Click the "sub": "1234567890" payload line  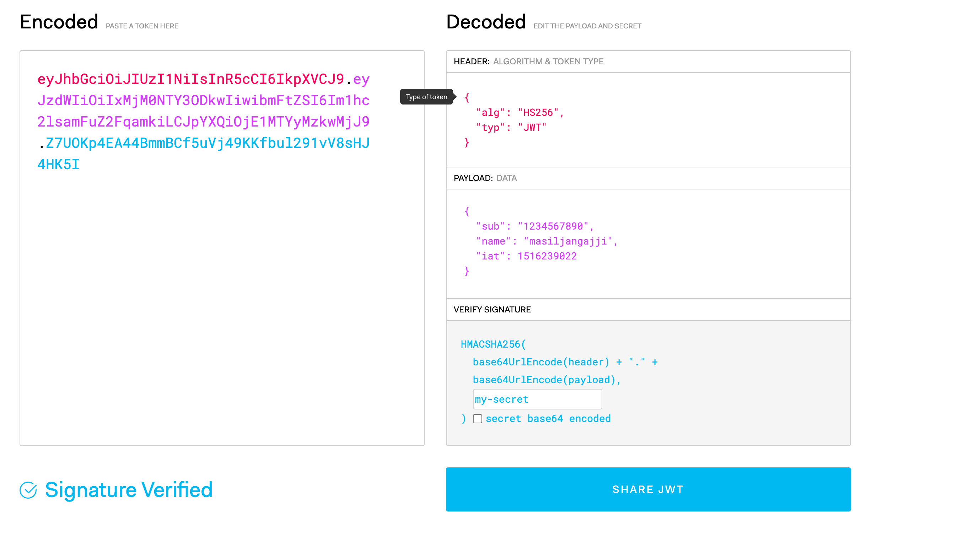(534, 226)
